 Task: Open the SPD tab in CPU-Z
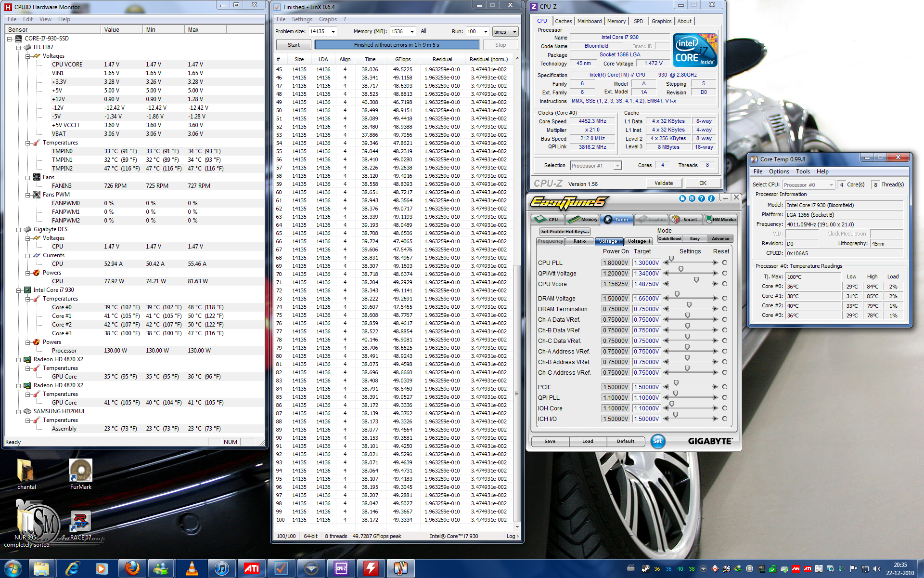(638, 21)
